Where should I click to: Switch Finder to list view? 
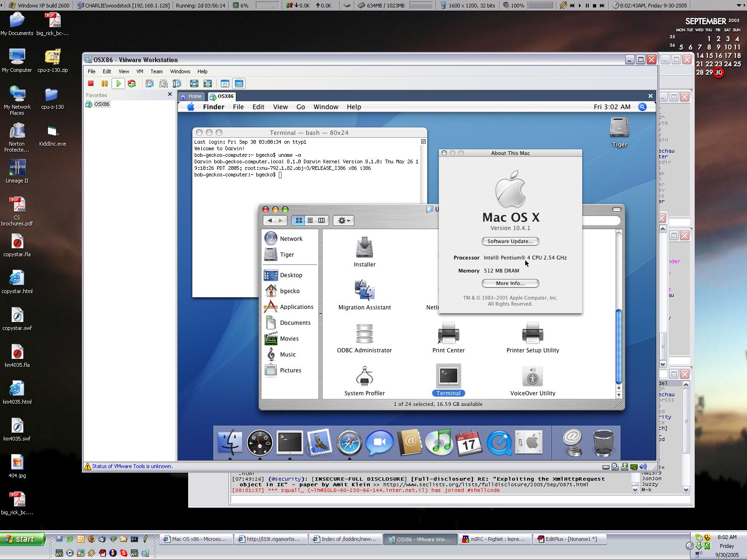[x=310, y=220]
